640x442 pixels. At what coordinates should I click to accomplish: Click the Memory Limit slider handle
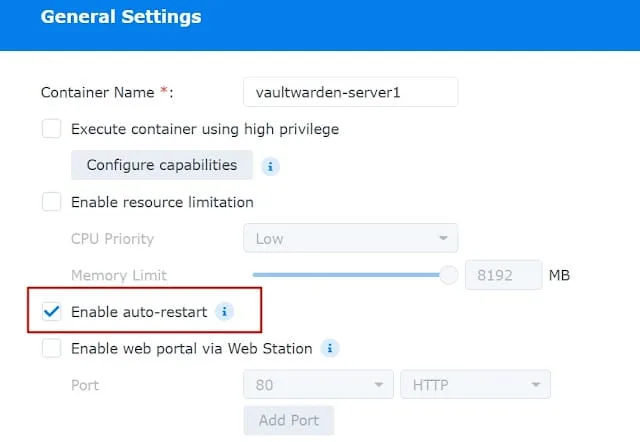pyautogui.click(x=449, y=275)
